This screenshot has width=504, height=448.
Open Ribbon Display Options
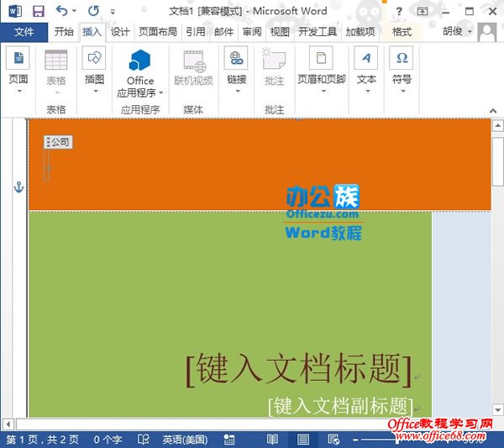422,12
